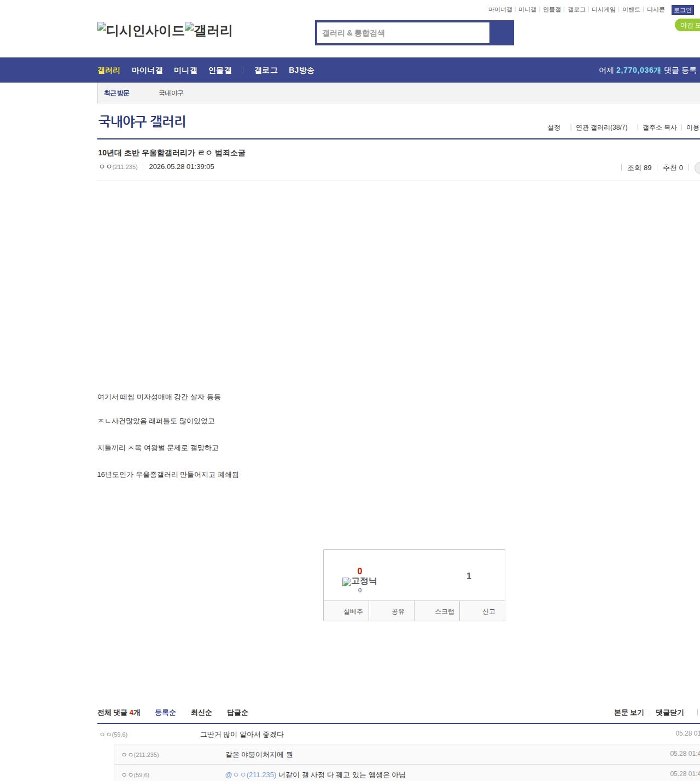Open 마이너갤 link in top utility bar
This screenshot has height=781, width=700.
[500, 10]
